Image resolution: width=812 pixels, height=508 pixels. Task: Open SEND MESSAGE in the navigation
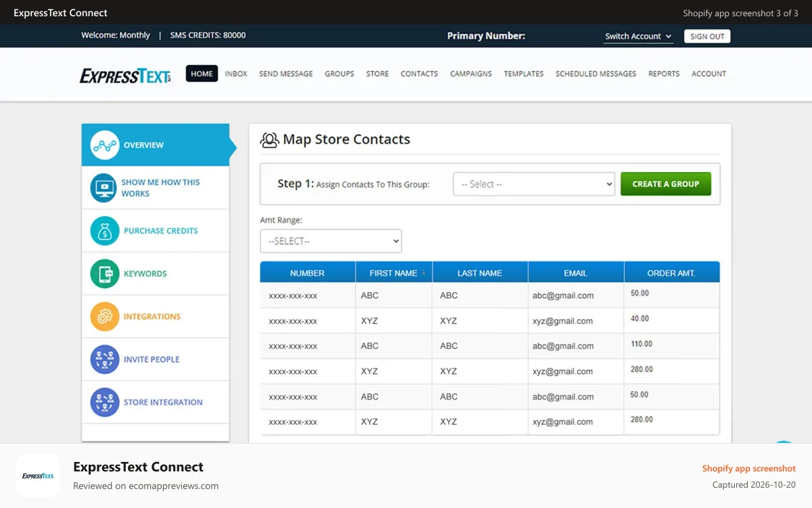coord(286,74)
